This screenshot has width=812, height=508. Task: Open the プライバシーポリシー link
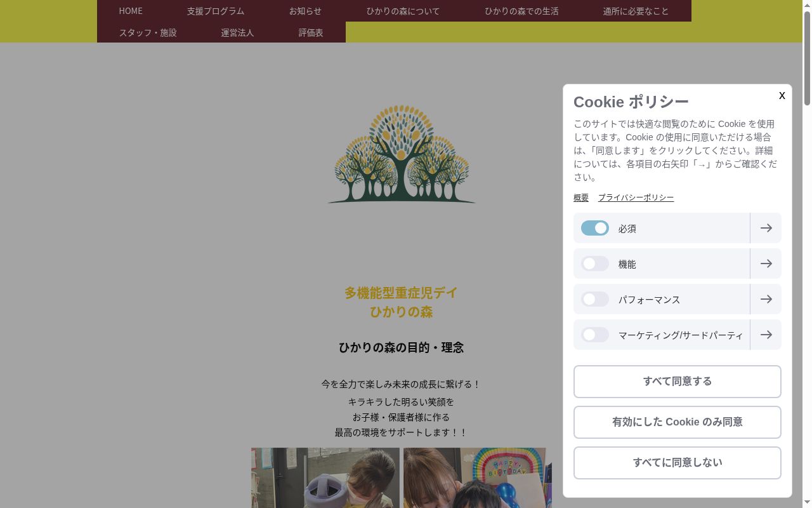click(636, 197)
